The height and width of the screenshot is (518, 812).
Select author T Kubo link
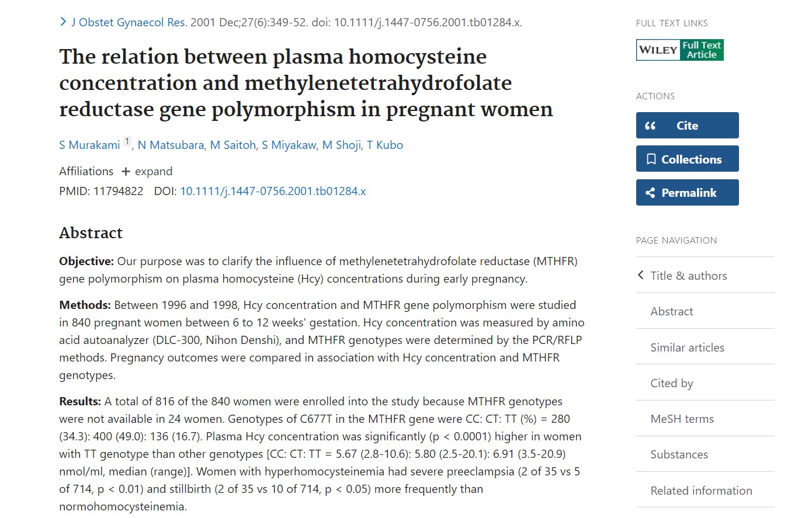coord(385,145)
